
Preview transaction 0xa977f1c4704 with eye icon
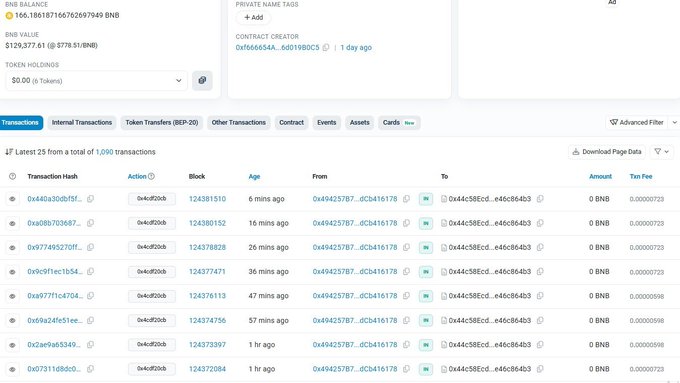tap(12, 296)
